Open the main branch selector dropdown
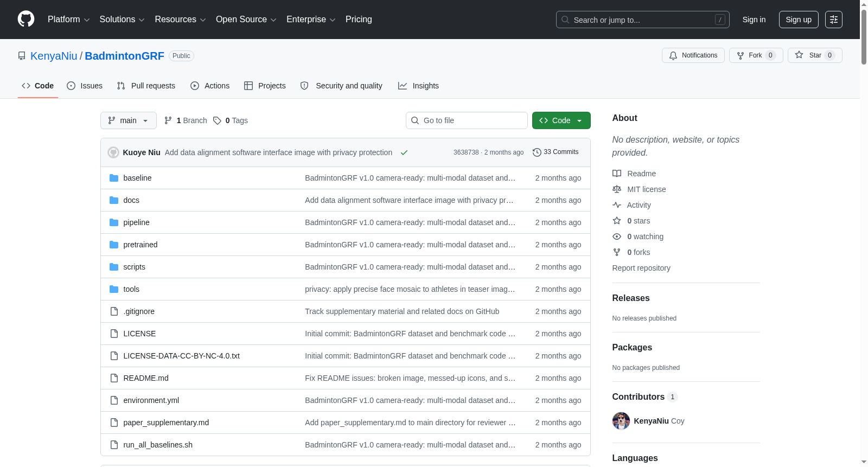868x467 pixels. click(129, 120)
